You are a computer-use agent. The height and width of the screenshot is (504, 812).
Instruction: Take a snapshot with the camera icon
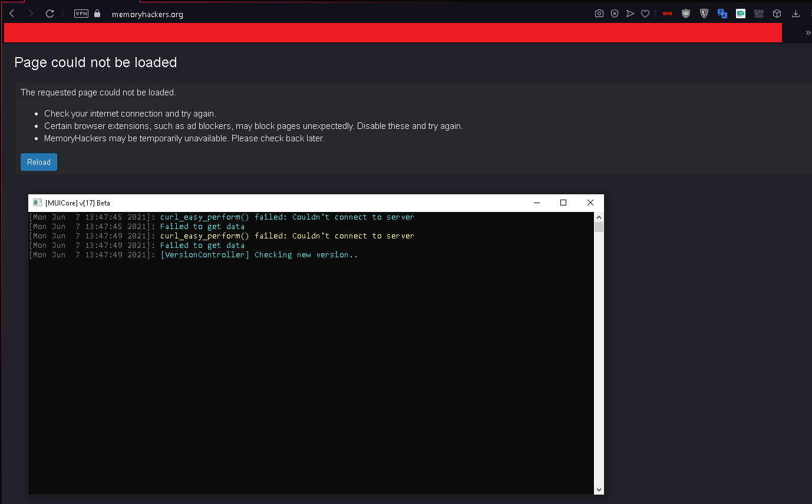(x=599, y=14)
